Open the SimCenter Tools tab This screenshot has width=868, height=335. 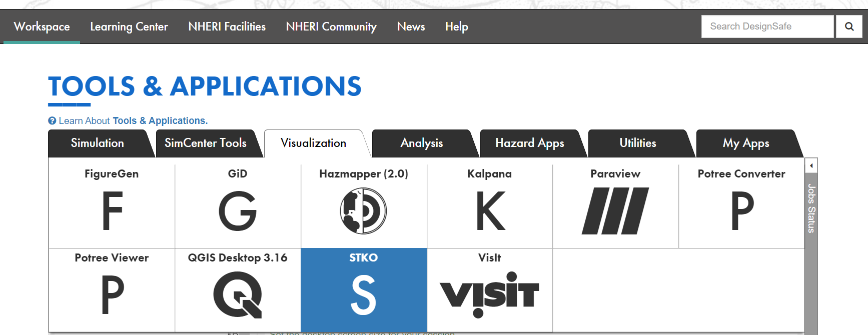[205, 143]
